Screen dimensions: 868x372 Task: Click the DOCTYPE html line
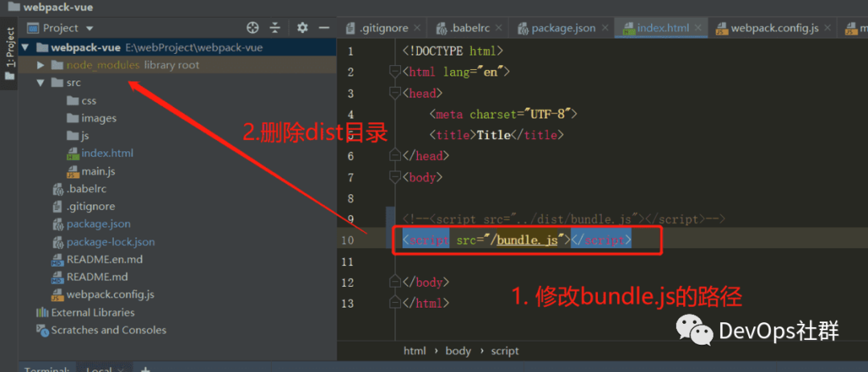(x=452, y=51)
